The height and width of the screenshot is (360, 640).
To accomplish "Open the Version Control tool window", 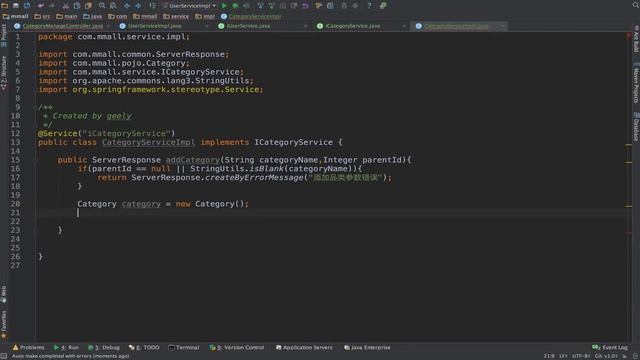I will (237, 347).
